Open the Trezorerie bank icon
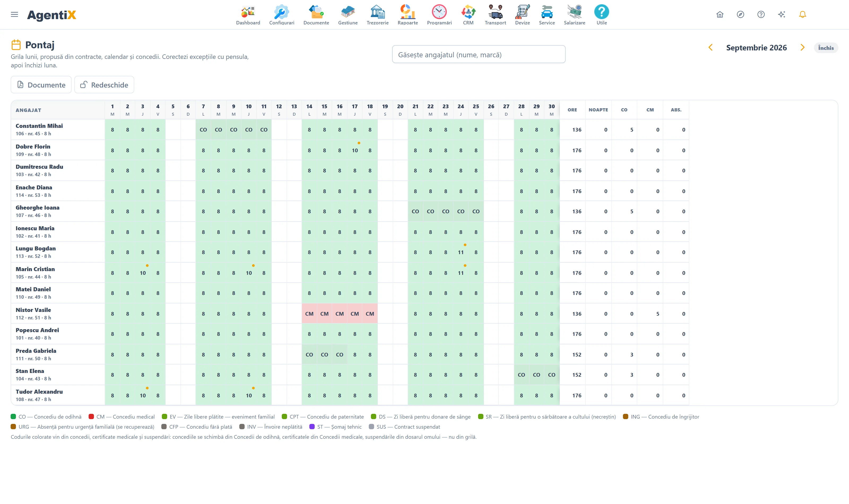Viewport: 849px width, 504px height. (377, 12)
